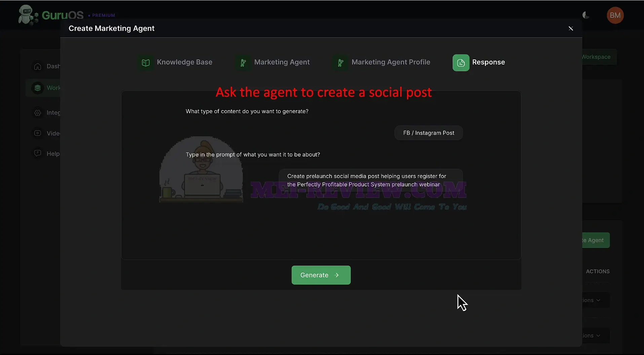
Task: Expand the first Actions dropdown in background
Action: pos(596,300)
